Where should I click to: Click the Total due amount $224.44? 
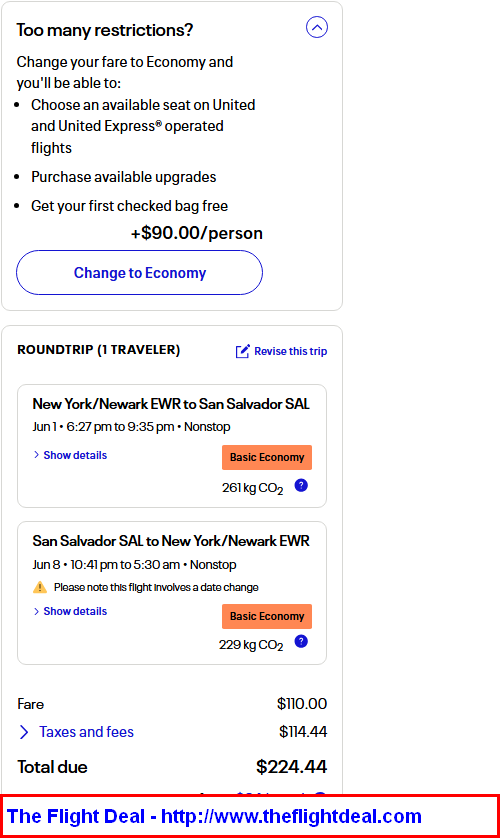(x=292, y=767)
